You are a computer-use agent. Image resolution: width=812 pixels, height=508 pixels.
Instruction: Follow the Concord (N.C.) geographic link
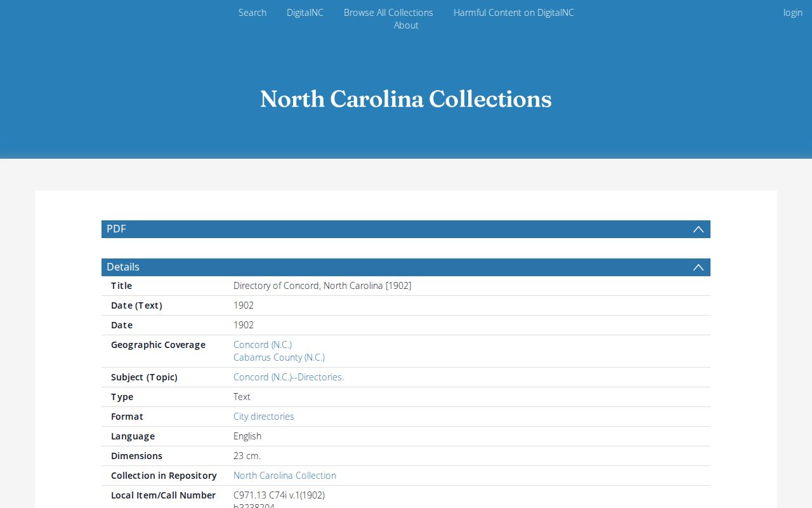[263, 345]
